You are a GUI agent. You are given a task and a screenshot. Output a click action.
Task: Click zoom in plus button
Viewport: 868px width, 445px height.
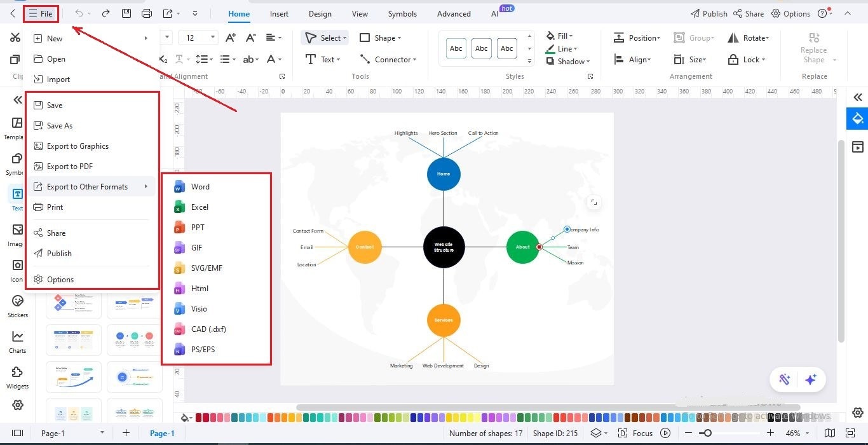[x=770, y=433]
